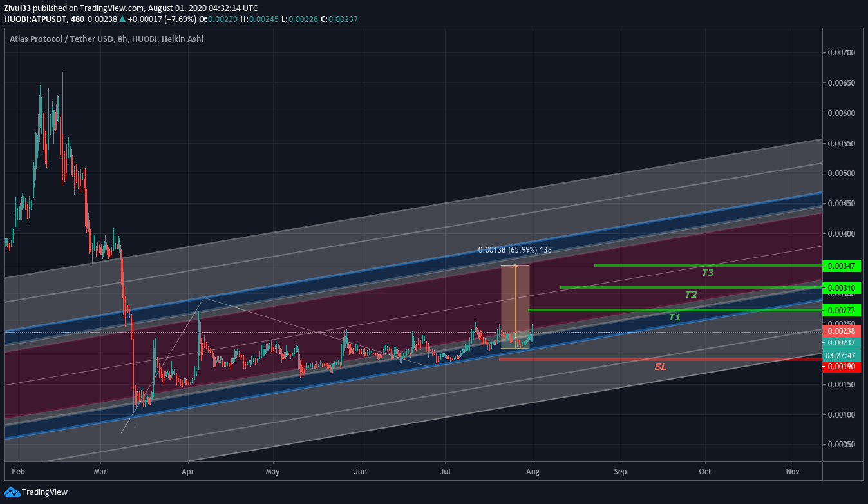Select the orange price range measurement box
The image size is (868, 504).
tap(515, 307)
